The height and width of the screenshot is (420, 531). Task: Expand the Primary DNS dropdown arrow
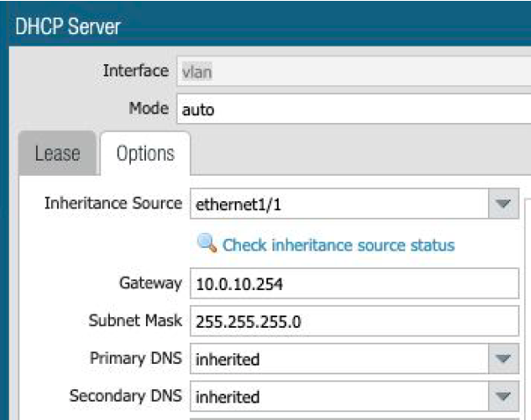point(503,358)
